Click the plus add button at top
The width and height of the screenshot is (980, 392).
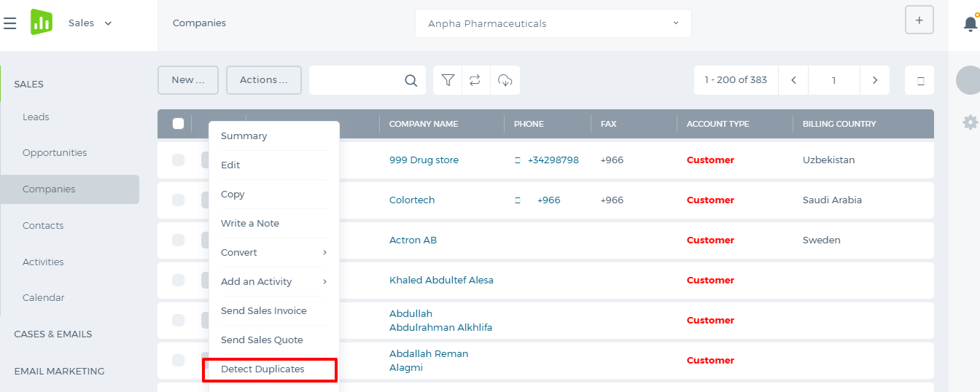(x=919, y=20)
